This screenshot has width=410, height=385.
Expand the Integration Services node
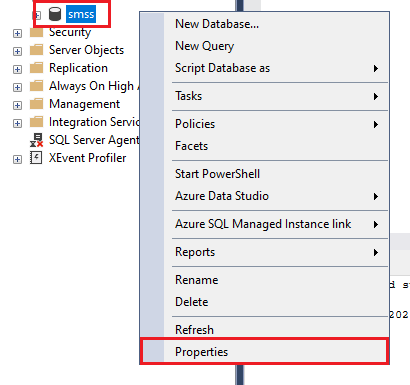(x=17, y=123)
